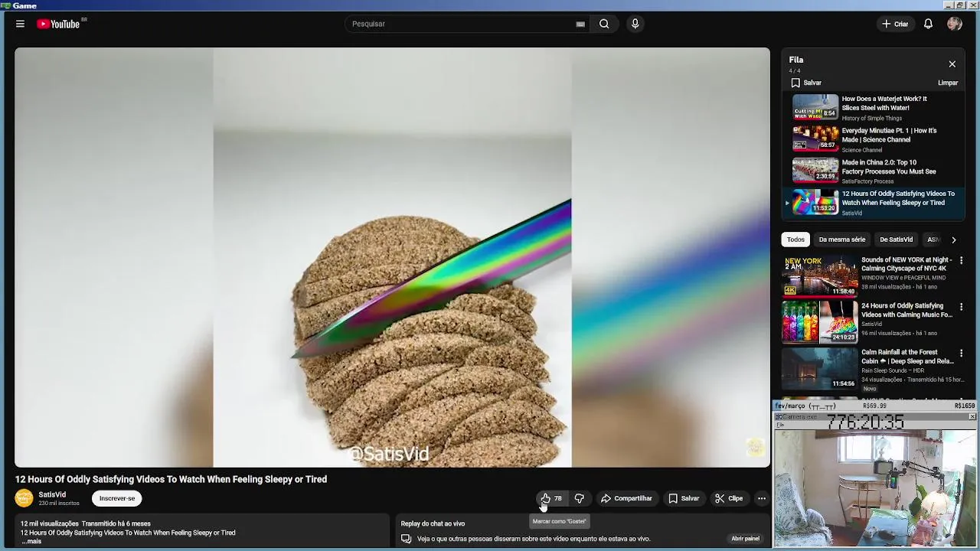
Task: Open options menu for 'Calm Rainfall' video
Action: pyautogui.click(x=961, y=354)
